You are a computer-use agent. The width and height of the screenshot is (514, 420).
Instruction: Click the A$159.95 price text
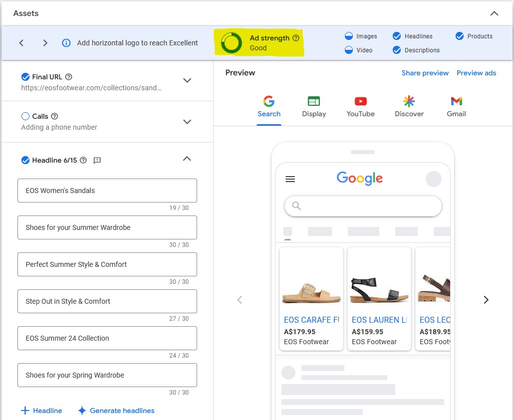[x=367, y=332]
